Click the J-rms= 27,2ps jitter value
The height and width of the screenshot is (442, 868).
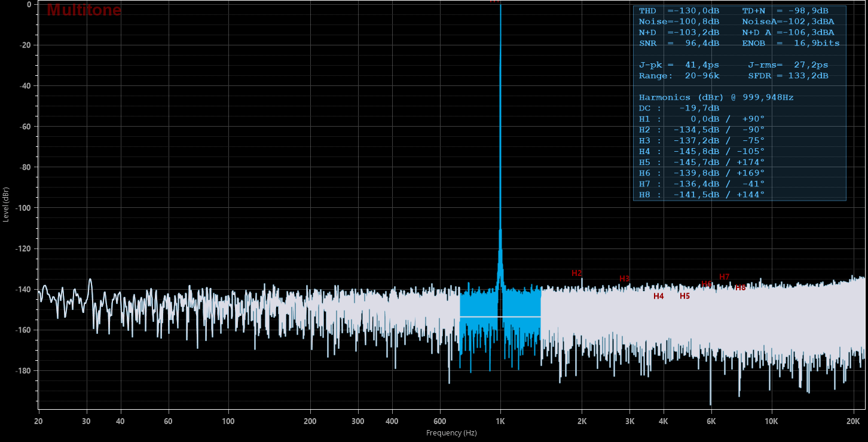pos(788,65)
